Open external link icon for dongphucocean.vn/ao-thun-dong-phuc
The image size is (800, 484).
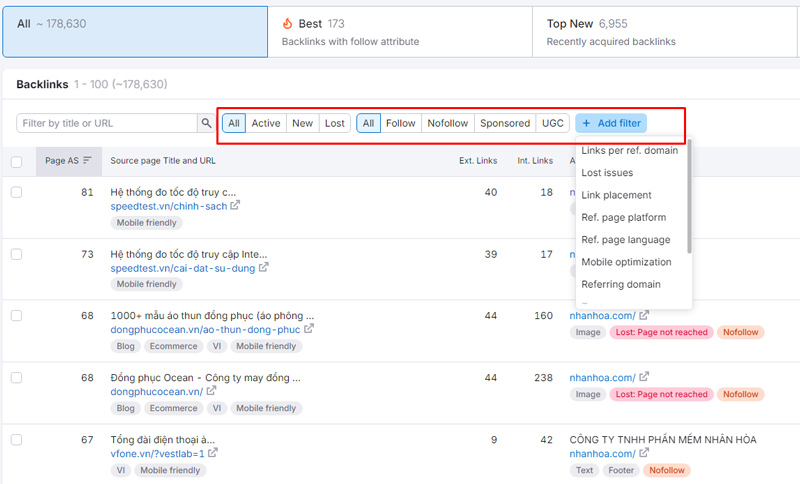[x=309, y=329]
